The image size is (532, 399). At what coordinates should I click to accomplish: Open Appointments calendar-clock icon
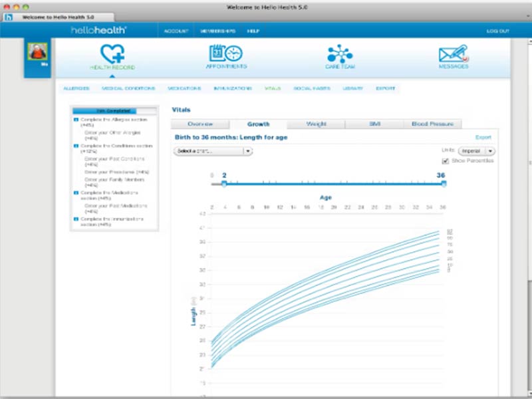coord(225,53)
